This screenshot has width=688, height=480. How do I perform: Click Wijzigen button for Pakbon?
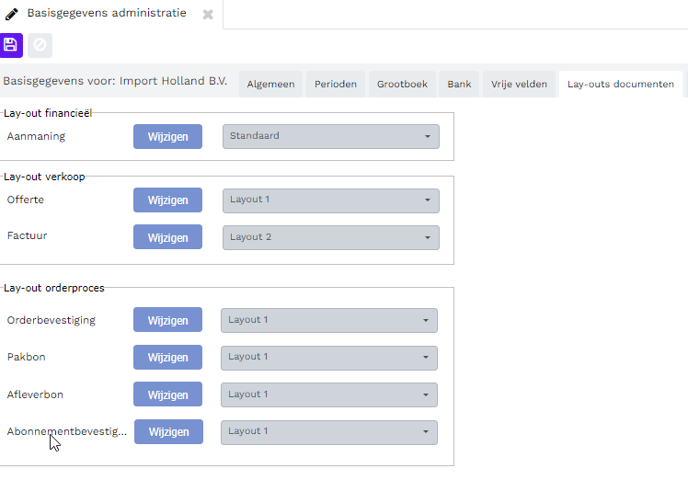pyautogui.click(x=168, y=357)
